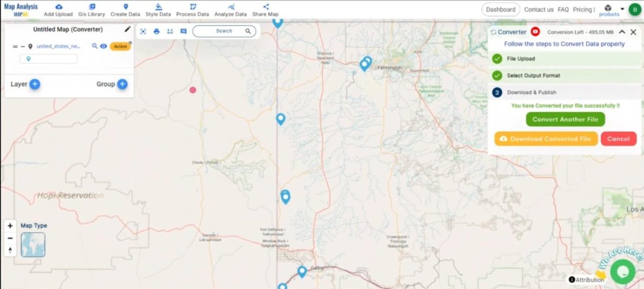The image size is (644, 289).
Task: Click the print map icon
Action: (157, 31)
